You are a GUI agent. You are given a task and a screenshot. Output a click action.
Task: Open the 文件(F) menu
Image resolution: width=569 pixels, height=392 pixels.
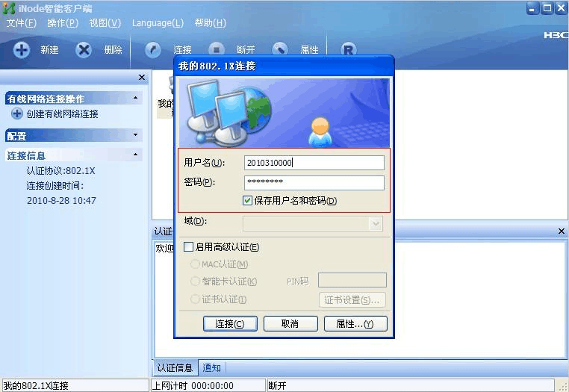pyautogui.click(x=22, y=23)
